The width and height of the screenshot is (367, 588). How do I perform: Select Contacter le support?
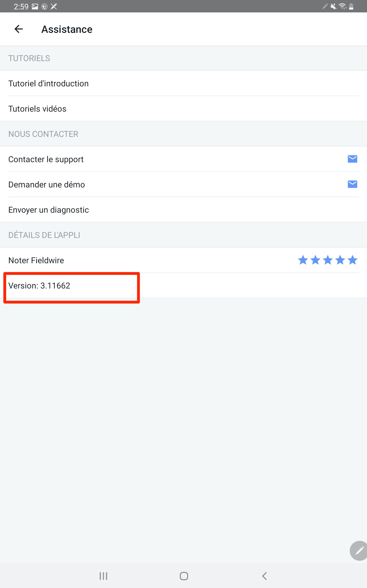(x=183, y=159)
